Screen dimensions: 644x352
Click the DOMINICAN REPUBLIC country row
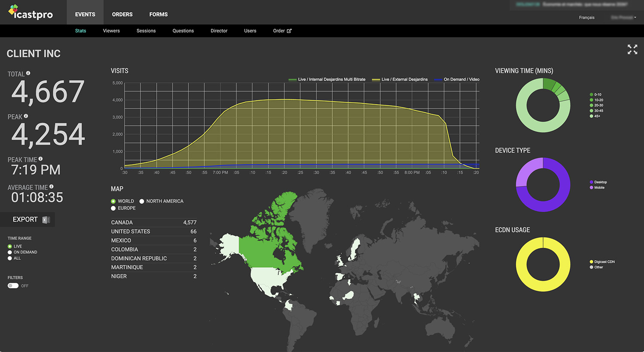(x=154, y=259)
